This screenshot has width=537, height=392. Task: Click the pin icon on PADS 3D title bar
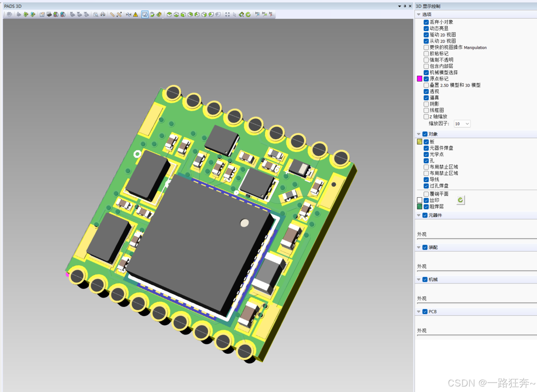click(405, 6)
